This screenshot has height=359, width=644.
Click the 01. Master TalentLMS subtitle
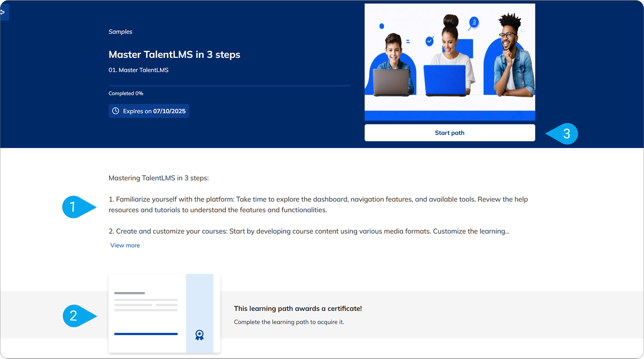coord(138,70)
